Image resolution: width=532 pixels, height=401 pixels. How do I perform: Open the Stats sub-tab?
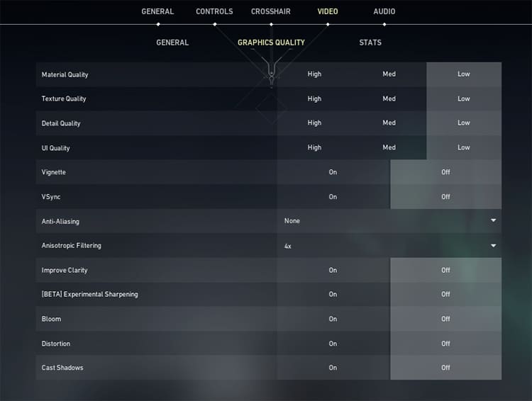point(370,43)
